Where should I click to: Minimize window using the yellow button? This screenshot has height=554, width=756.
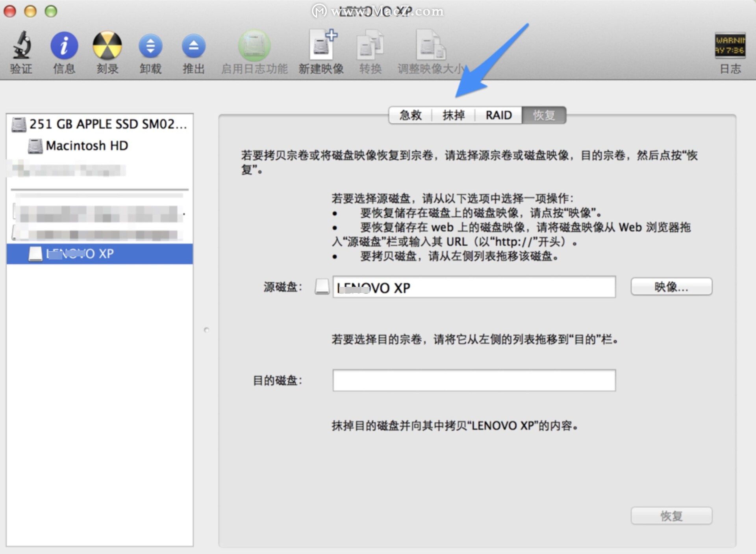[x=30, y=11]
